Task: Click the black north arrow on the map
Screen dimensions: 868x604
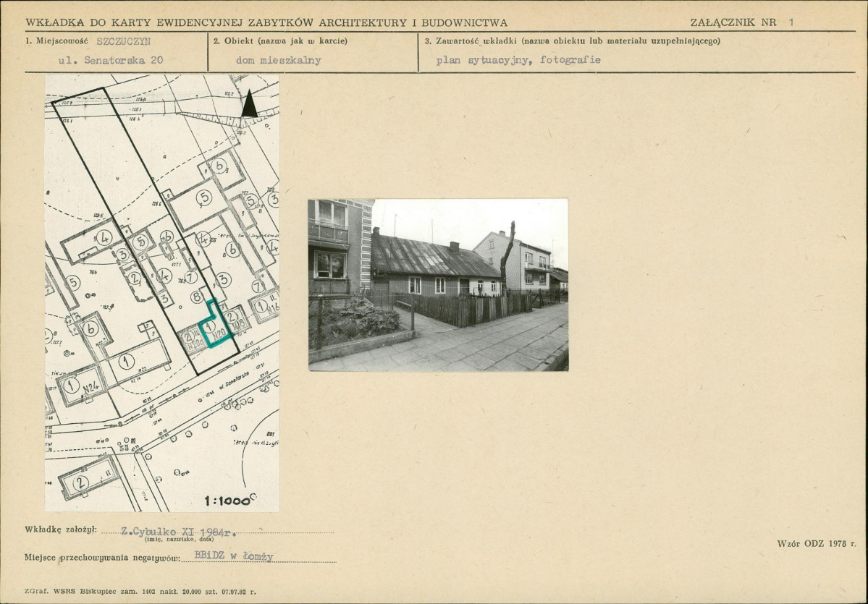Action: 249,104
